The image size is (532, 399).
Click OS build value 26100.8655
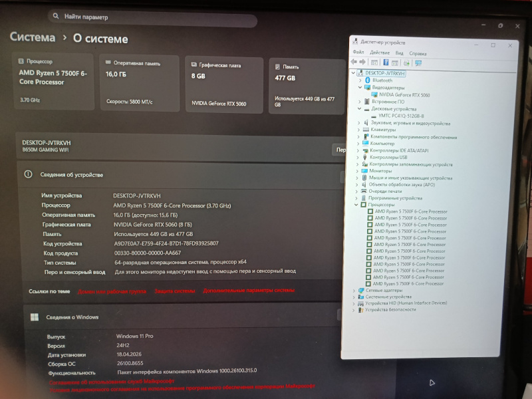130,362
